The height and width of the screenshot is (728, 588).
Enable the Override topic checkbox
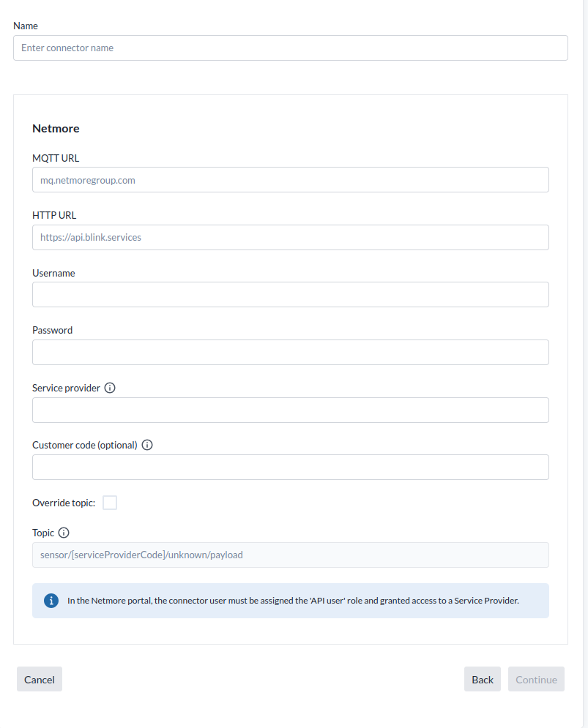(x=110, y=503)
